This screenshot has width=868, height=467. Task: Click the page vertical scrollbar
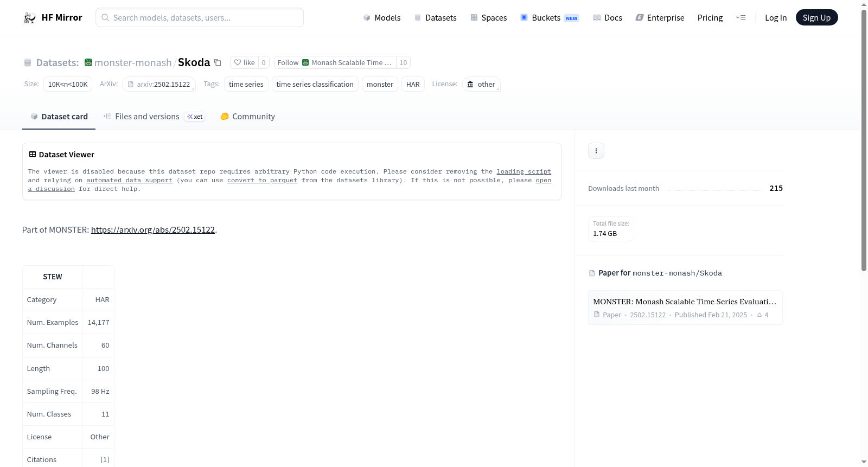[x=864, y=140]
